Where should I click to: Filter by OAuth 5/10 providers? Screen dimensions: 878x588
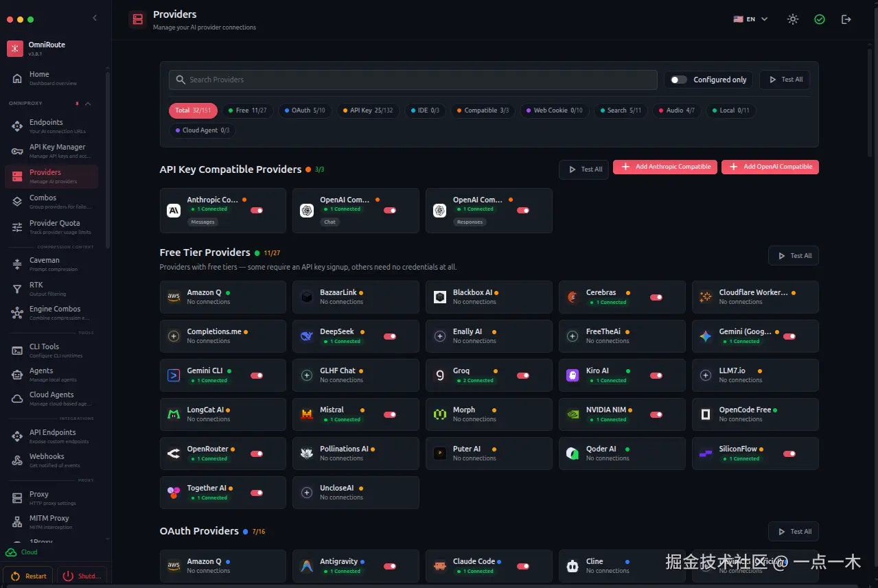[305, 110]
